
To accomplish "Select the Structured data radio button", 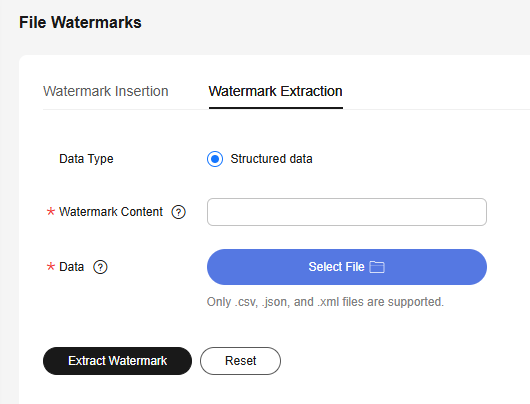I will pyautogui.click(x=215, y=159).
